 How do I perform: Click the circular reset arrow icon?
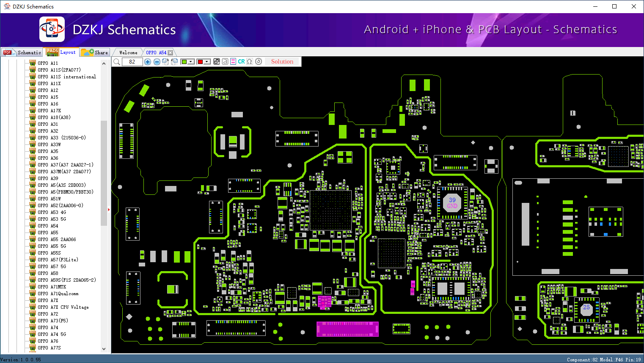259,62
